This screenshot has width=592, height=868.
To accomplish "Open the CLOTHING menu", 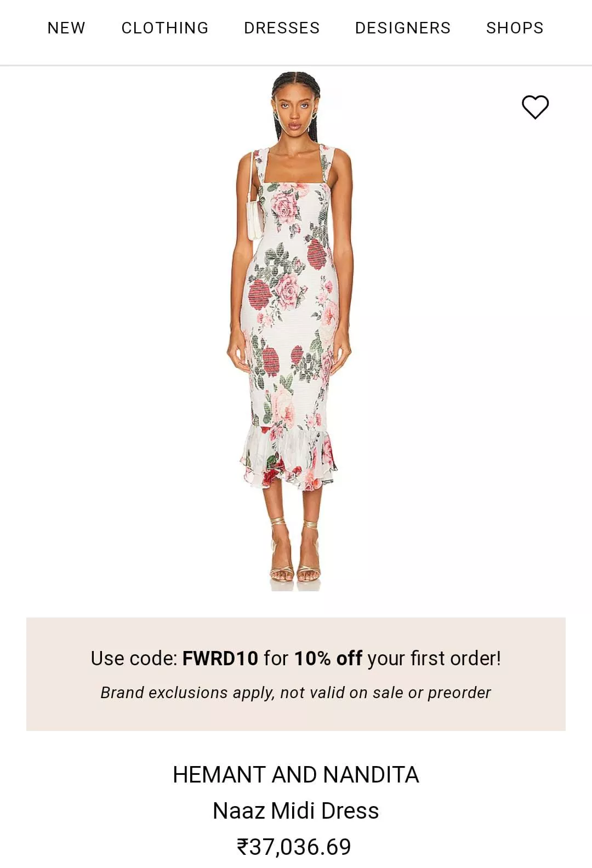I will pyautogui.click(x=165, y=28).
